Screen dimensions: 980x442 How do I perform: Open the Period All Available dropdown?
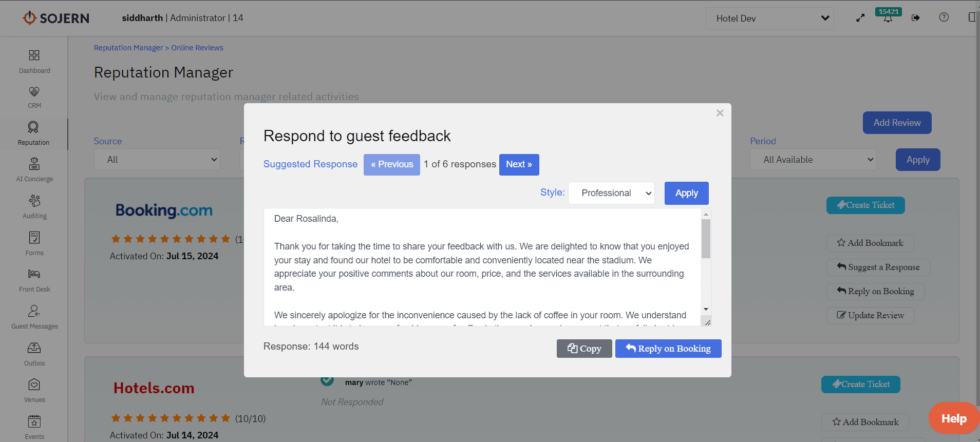coord(813,159)
